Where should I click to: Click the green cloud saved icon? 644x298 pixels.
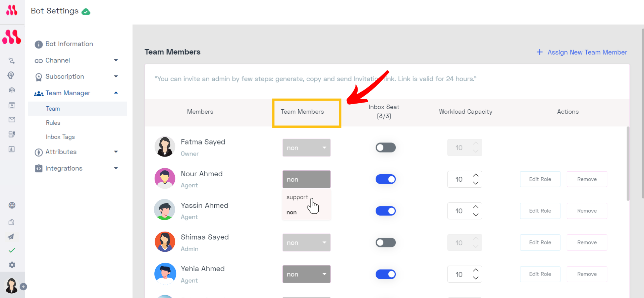86,12
